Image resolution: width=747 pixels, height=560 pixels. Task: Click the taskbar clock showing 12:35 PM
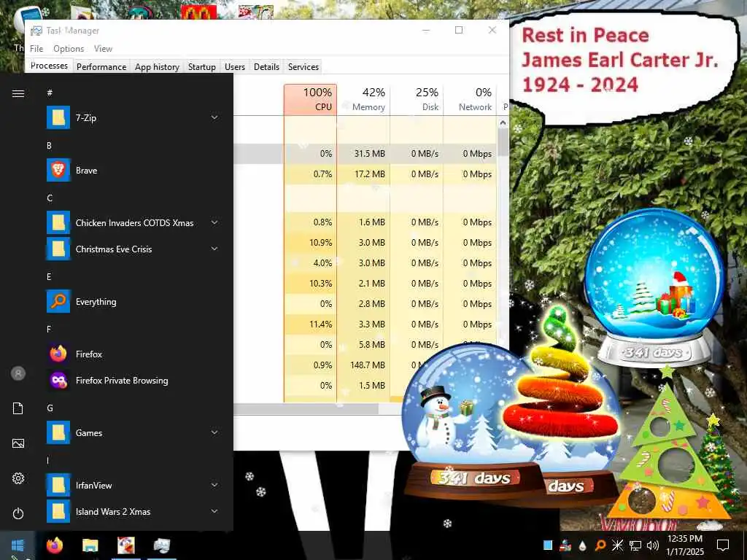(x=684, y=545)
